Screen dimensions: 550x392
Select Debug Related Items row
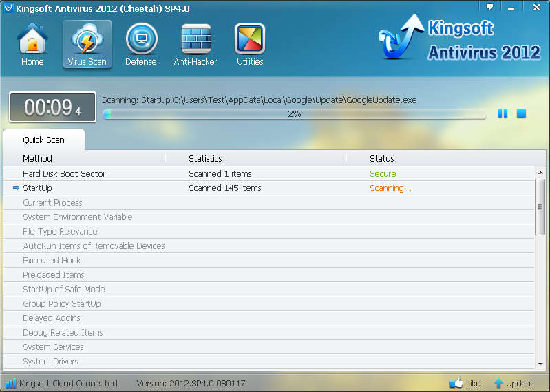coord(269,332)
